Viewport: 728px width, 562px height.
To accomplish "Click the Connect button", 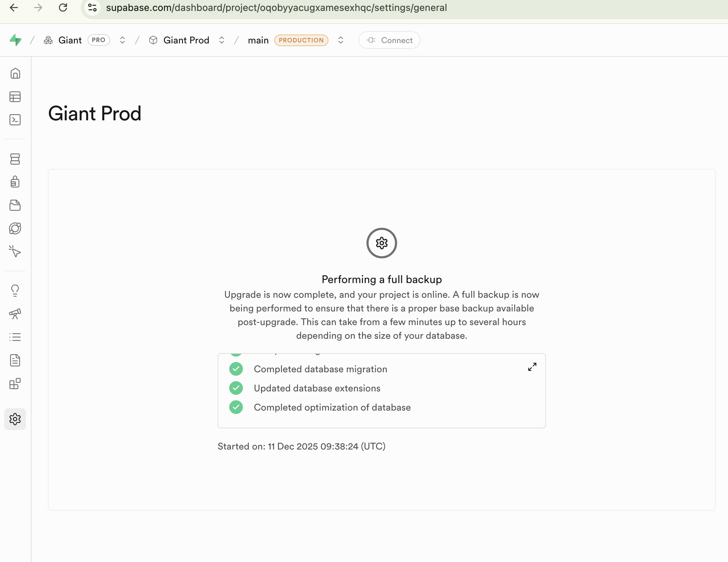I will (389, 40).
